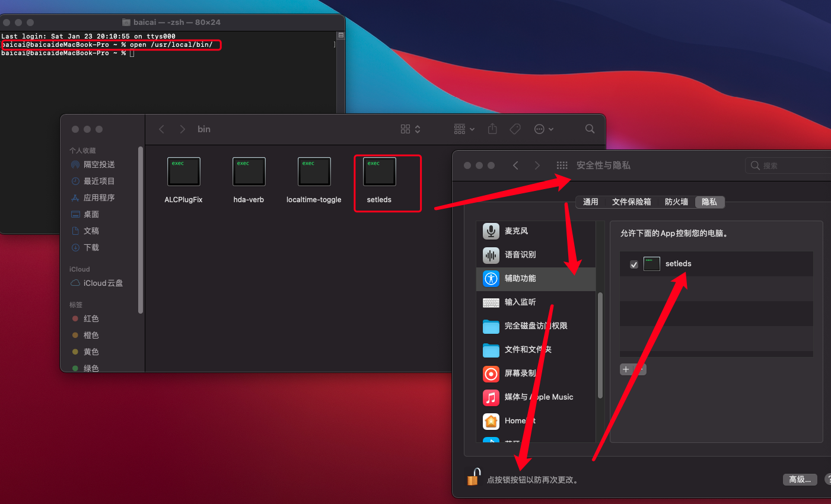Open iCloud云盘 in Finder sidebar

click(97, 283)
